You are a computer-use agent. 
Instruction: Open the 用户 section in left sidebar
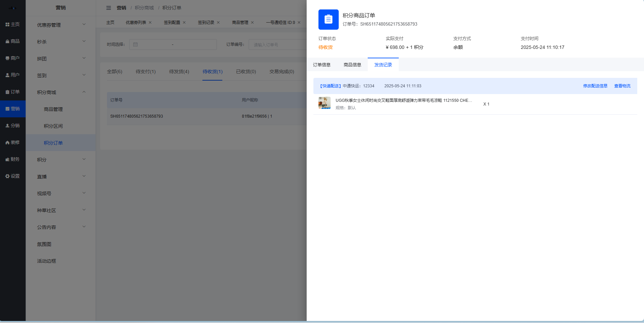(x=12, y=75)
